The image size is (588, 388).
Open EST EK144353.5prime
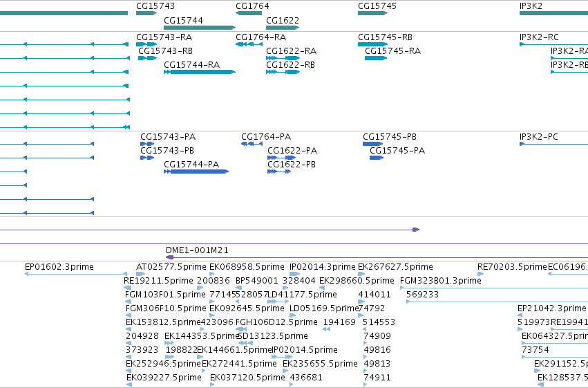coord(202,336)
